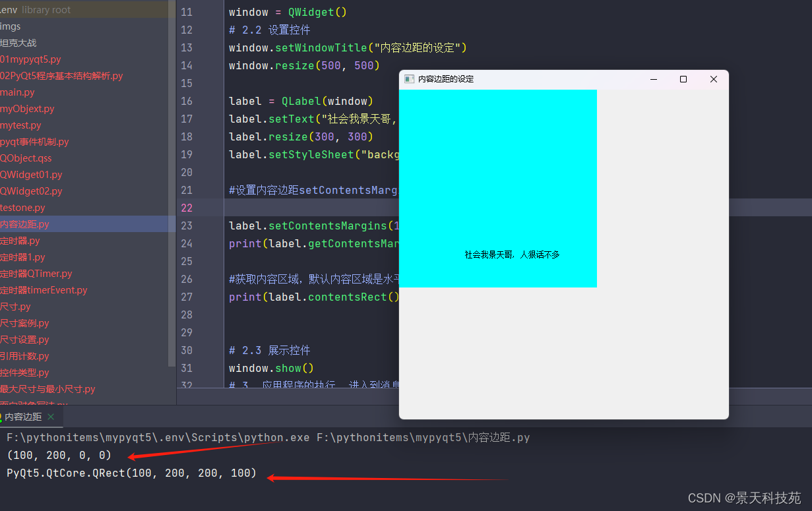Open 最大尺寸与最小尺寸.py file
This screenshot has height=511, width=812.
47,389
